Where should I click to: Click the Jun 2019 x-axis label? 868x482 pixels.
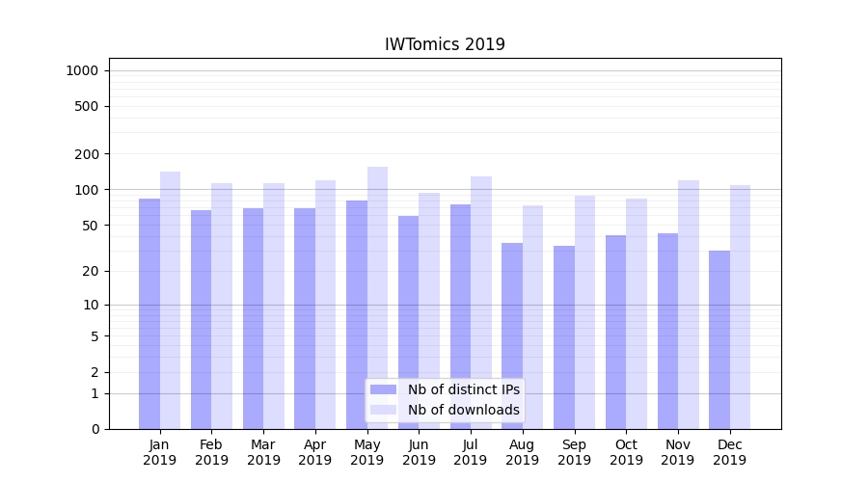(419, 452)
